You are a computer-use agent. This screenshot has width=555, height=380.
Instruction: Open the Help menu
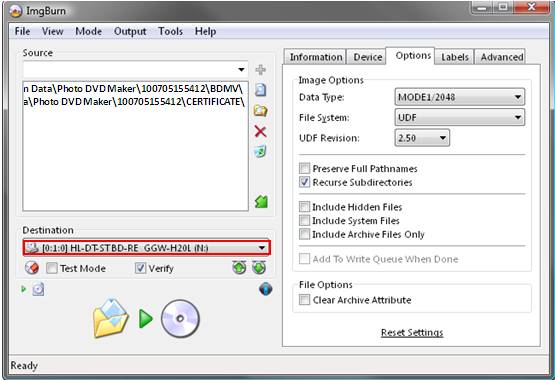pos(205,31)
